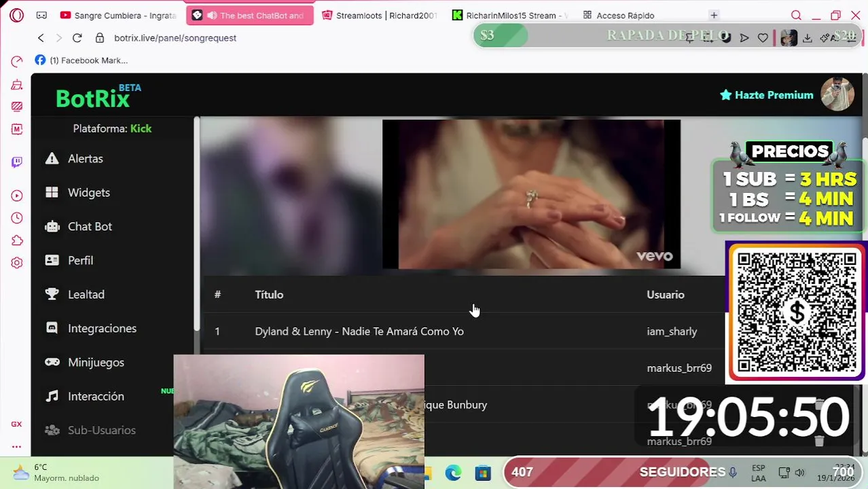This screenshot has height=489, width=868.
Task: Switch to Streamloots Richard2001 tab
Action: tap(380, 15)
